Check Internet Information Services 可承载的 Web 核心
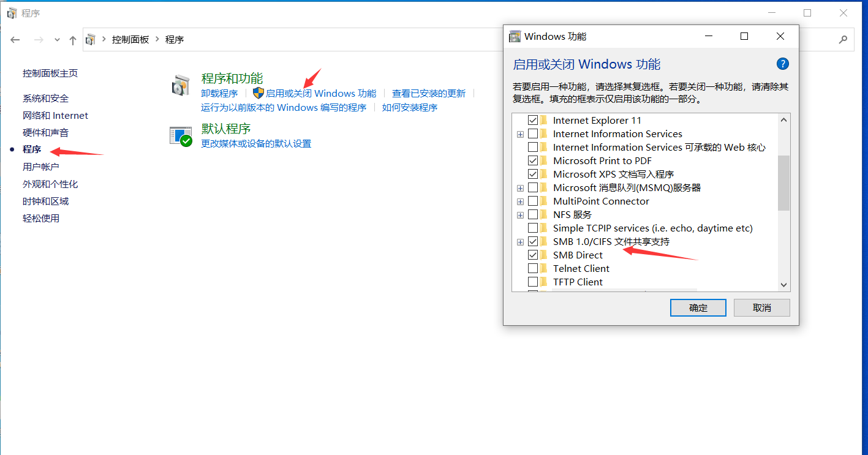Screen dimensions: 868x455 (533, 147)
